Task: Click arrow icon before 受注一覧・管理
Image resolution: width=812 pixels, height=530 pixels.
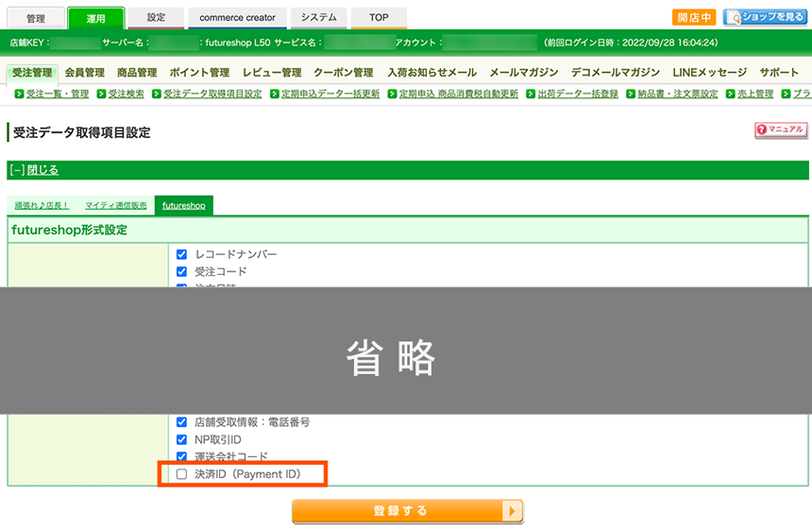Action: tap(19, 94)
